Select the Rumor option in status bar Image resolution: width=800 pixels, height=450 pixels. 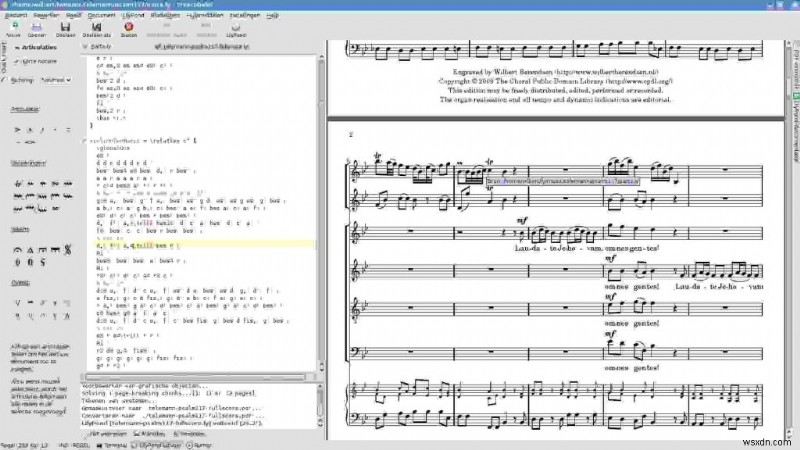(x=199, y=443)
